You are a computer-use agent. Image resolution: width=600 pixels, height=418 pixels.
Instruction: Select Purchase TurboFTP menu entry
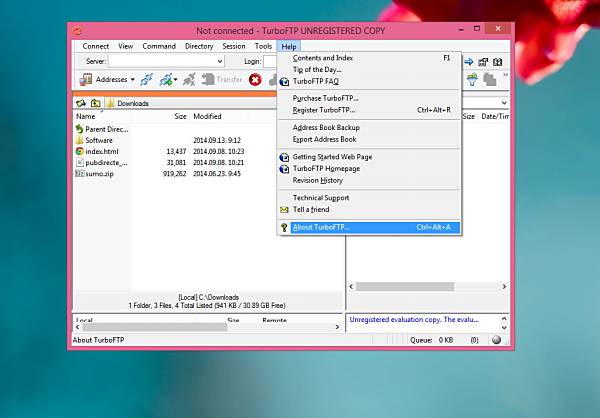pos(370,98)
